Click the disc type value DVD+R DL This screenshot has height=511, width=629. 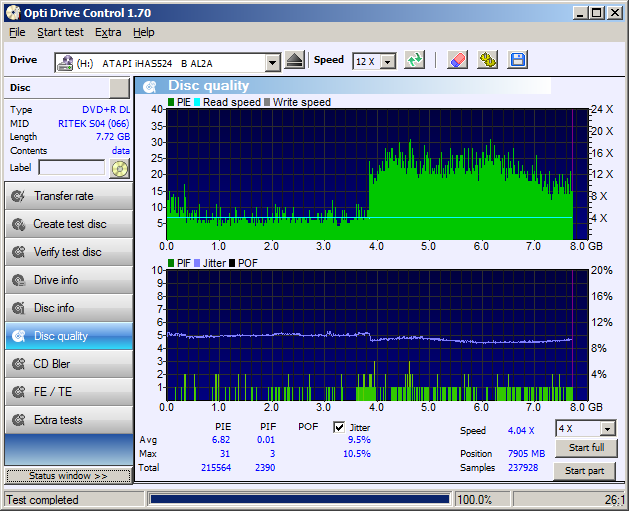point(106,110)
